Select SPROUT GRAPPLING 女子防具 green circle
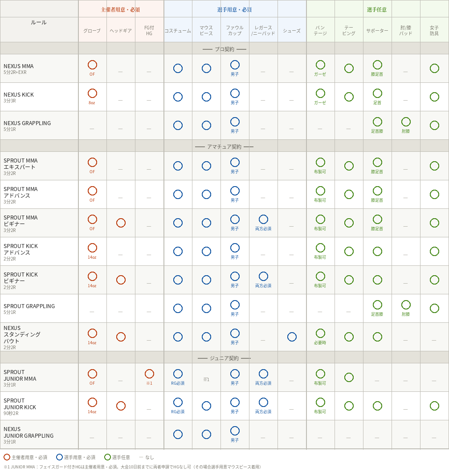This screenshot has height=476, width=449. [x=434, y=309]
